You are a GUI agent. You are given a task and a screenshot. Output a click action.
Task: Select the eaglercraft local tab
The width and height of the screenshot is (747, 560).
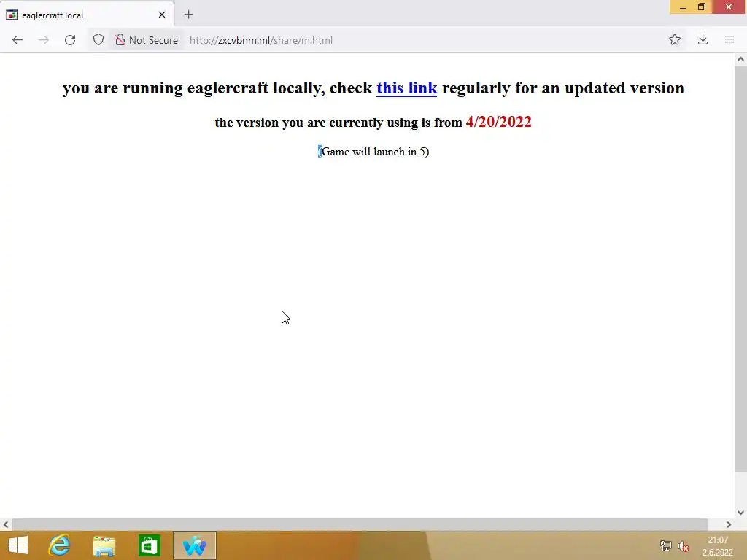(x=88, y=15)
